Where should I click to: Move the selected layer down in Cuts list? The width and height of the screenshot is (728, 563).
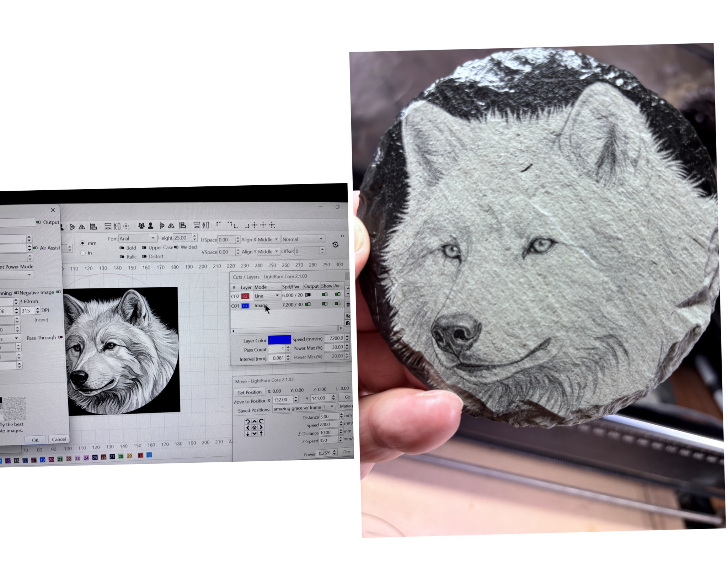tap(348, 294)
